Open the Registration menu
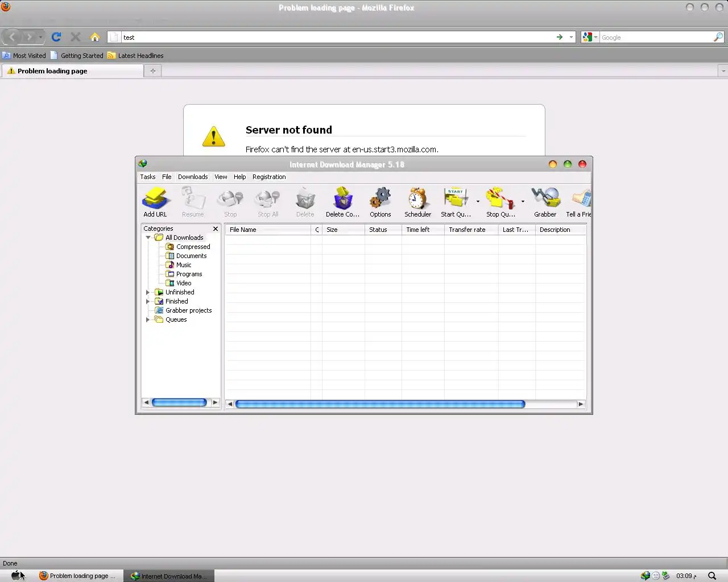 269,177
